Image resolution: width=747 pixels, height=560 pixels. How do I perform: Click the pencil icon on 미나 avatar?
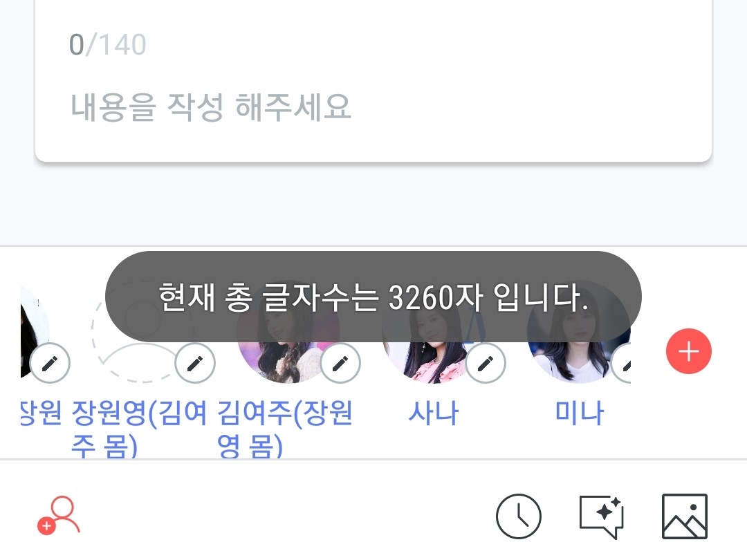(622, 364)
